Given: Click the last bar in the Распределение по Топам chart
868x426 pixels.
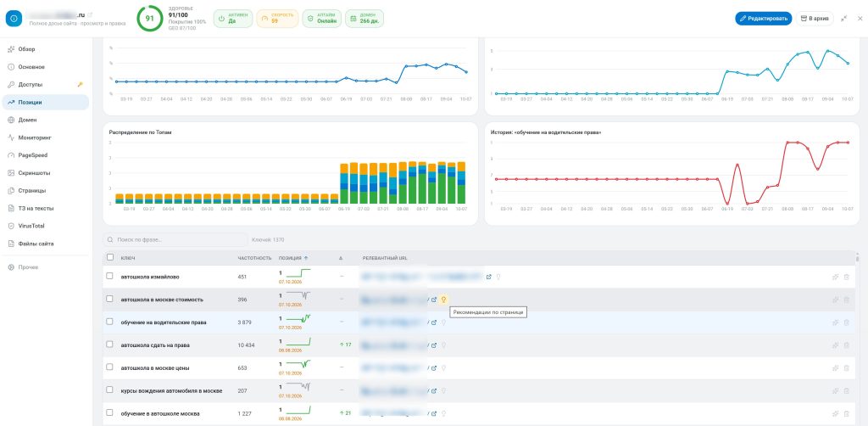Looking at the screenshot, I should (460, 182).
